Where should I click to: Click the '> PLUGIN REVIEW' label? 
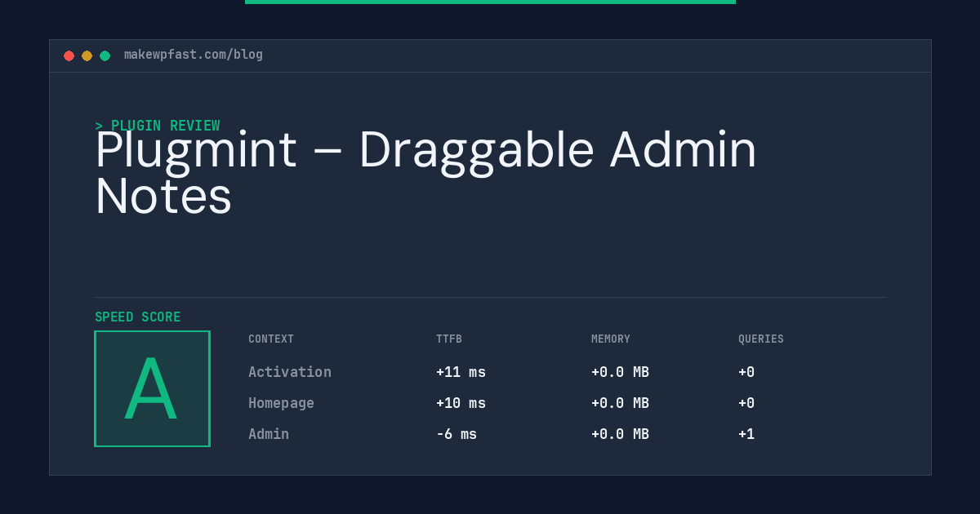pyautogui.click(x=158, y=126)
